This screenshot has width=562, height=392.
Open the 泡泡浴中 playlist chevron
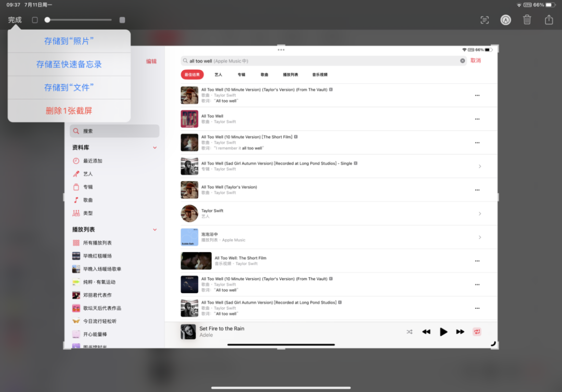click(480, 238)
